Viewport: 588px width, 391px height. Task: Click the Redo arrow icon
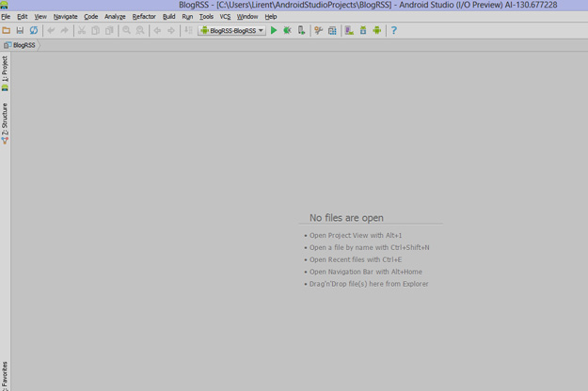(x=65, y=30)
